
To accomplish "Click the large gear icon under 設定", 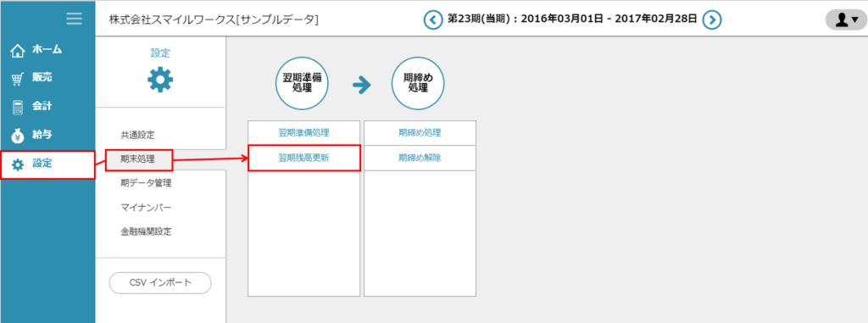I will [160, 80].
